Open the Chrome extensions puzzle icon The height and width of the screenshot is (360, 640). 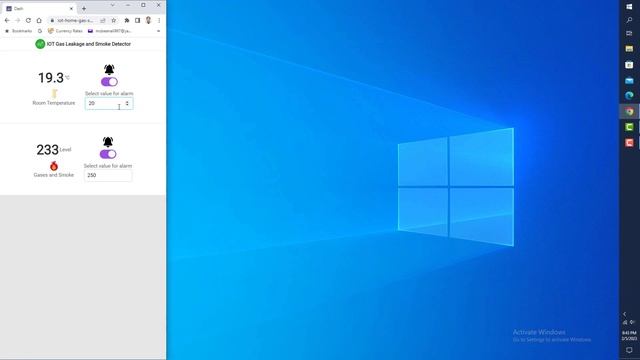tap(127, 20)
